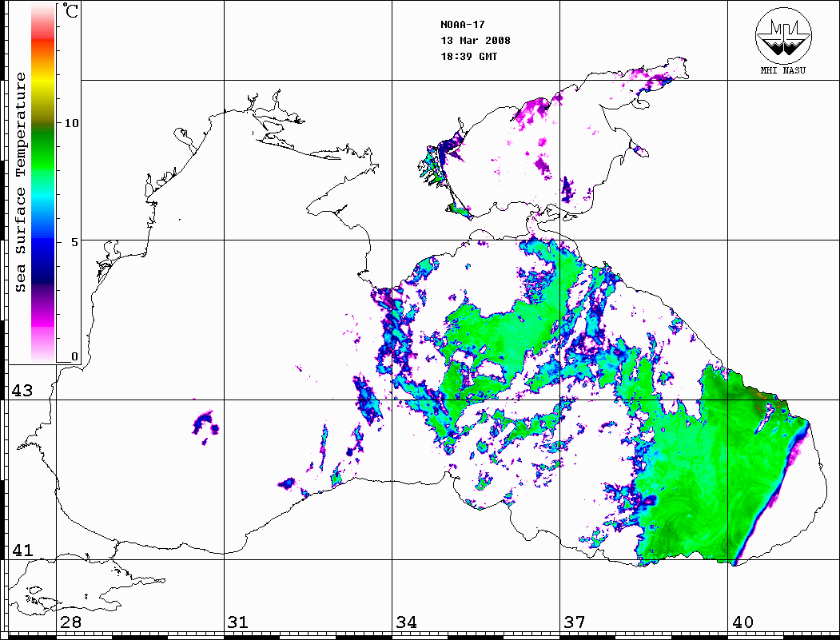
Task: Click longitude label '31'
Action: pos(238,622)
